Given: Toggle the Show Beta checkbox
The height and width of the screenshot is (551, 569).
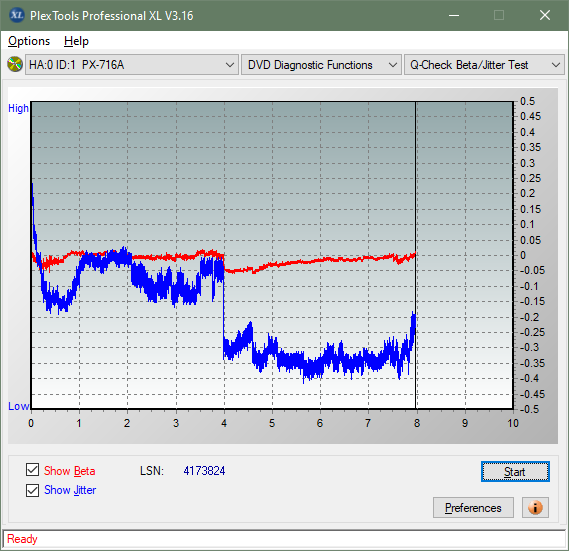Looking at the screenshot, I should click(32, 469).
